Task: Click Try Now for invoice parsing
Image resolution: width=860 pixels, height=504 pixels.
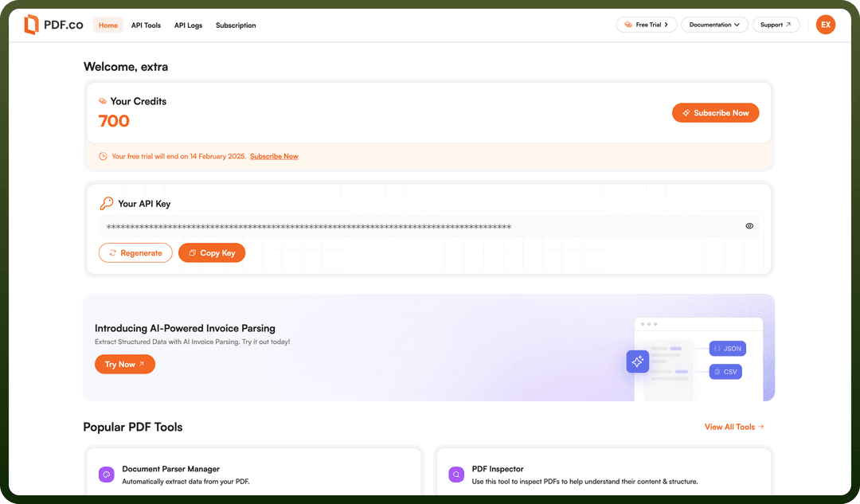Action: pyautogui.click(x=125, y=364)
